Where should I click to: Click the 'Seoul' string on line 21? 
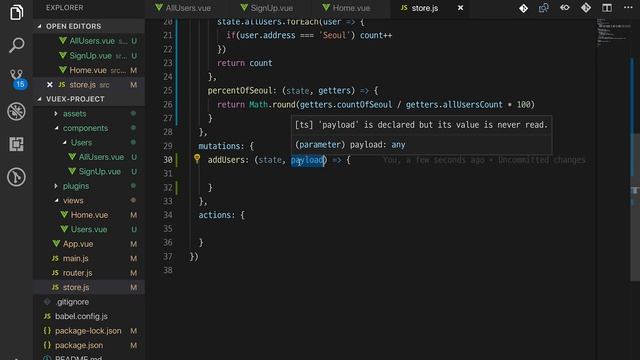coord(334,36)
